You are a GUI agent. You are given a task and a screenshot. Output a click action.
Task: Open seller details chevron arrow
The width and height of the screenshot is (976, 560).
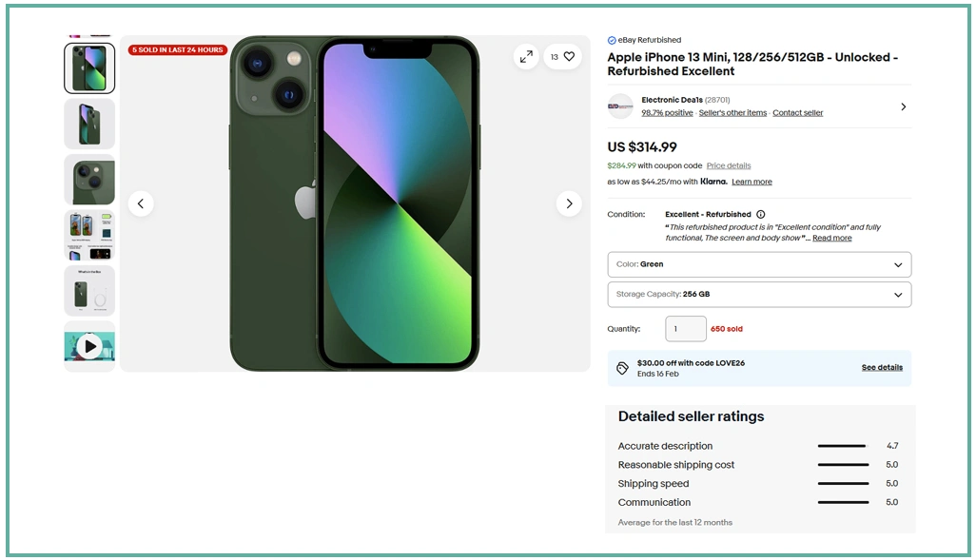[x=903, y=106]
